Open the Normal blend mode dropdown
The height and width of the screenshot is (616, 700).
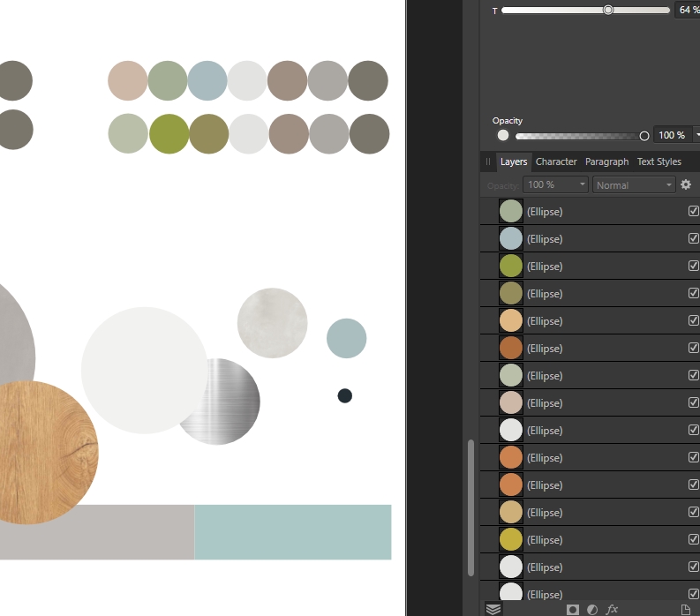634,184
